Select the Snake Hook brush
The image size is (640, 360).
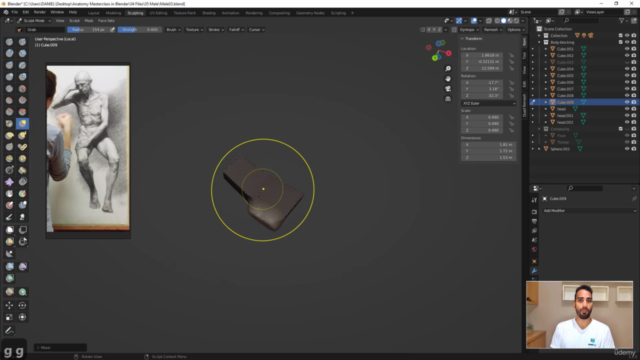click(22, 135)
